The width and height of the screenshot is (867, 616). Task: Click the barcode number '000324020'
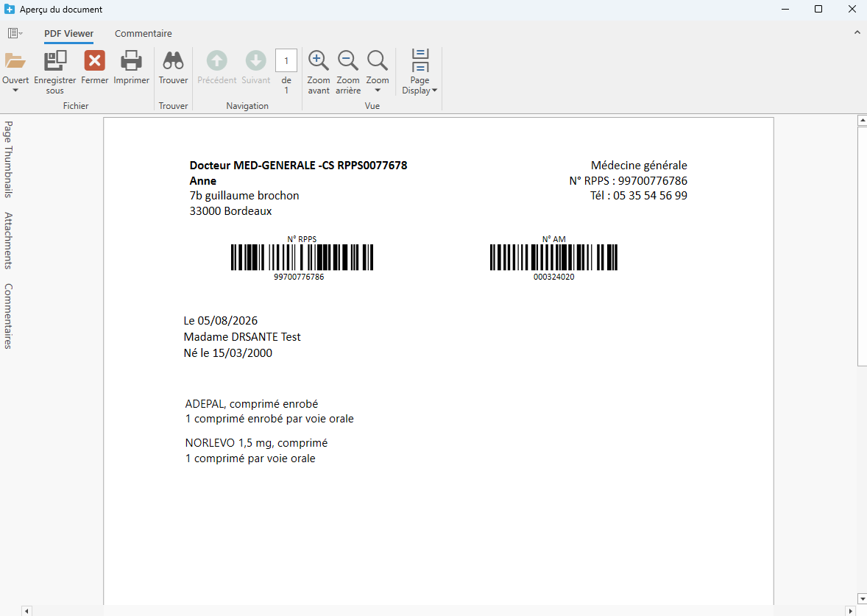(x=554, y=277)
